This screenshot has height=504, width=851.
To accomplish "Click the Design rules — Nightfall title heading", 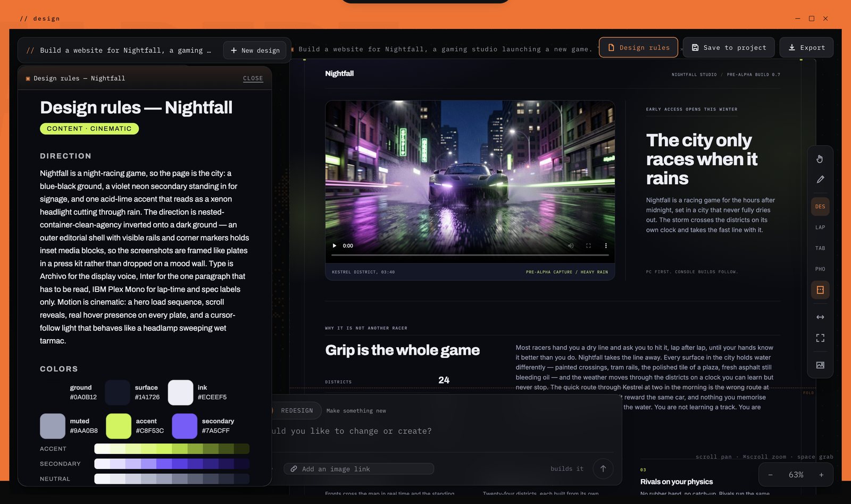I will [136, 108].
